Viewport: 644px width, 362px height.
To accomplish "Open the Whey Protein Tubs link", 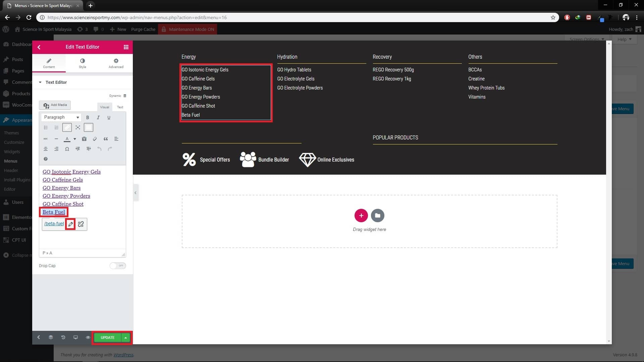I will tap(486, 88).
